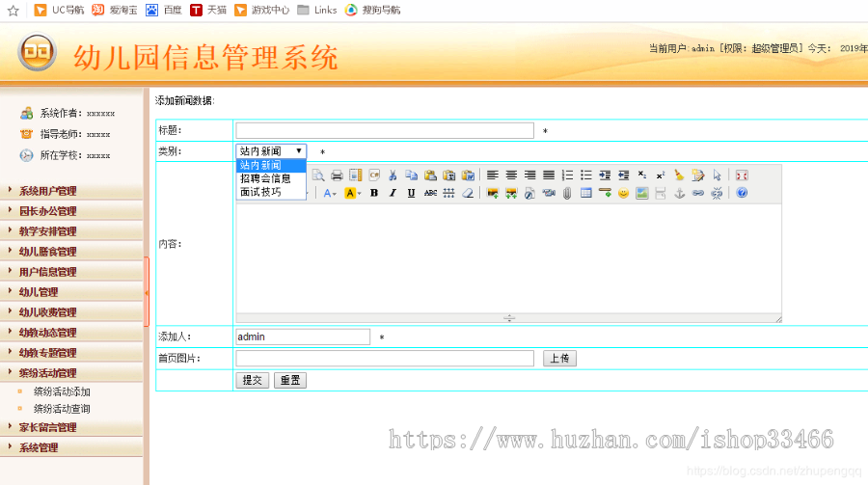This screenshot has width=868, height=485.
Task: Click the 标题 title input field
Action: click(x=385, y=131)
